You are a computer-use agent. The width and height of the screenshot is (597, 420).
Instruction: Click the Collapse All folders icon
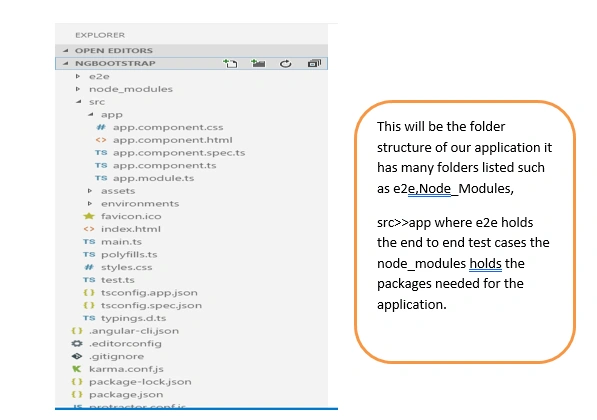pos(314,64)
